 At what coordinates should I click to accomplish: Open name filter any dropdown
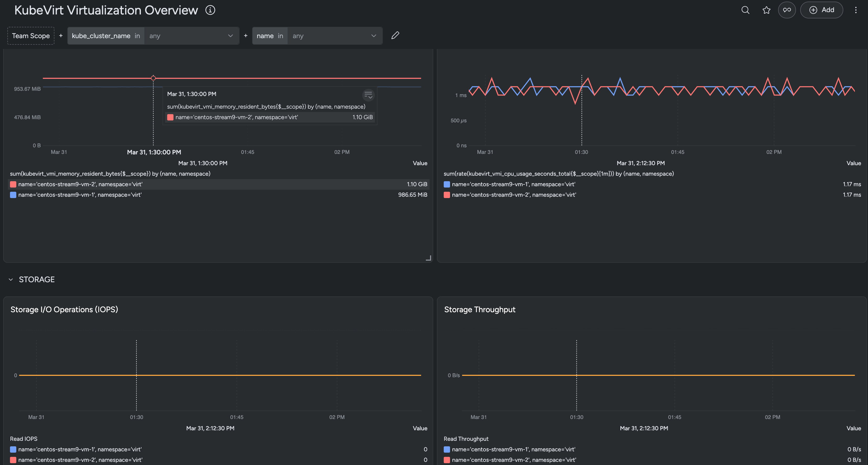[335, 36]
